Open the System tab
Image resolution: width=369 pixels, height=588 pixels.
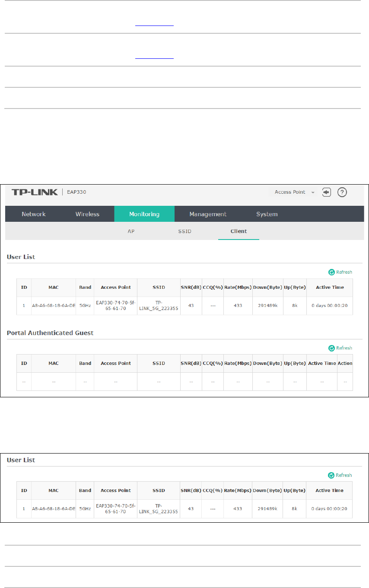click(267, 214)
